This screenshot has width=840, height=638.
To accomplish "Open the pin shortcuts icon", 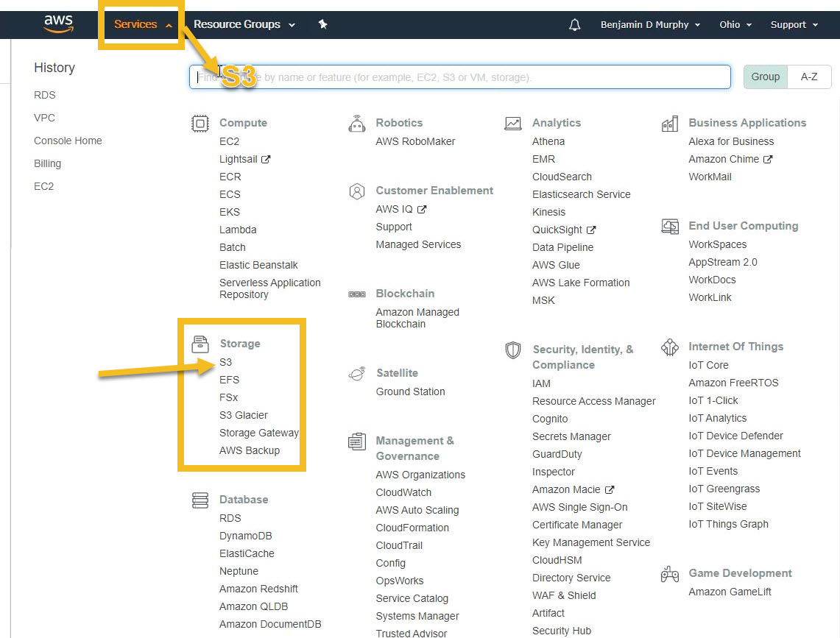I will tap(322, 24).
